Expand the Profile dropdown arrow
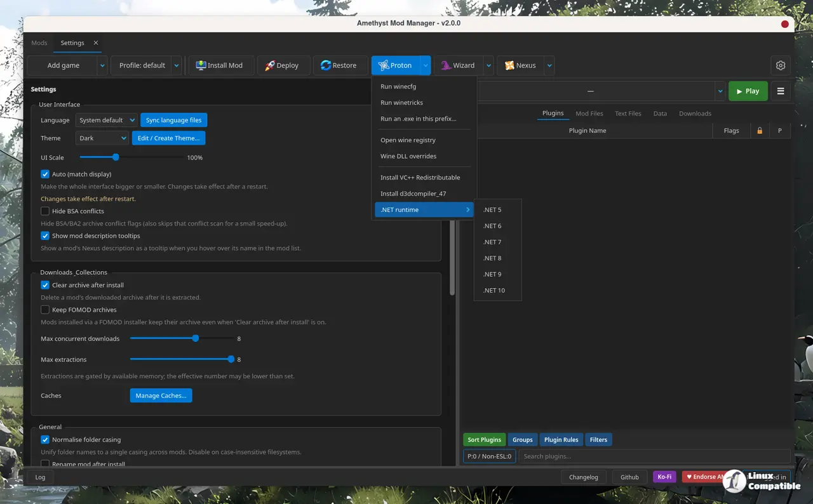Image resolution: width=813 pixels, height=504 pixels. [x=177, y=65]
